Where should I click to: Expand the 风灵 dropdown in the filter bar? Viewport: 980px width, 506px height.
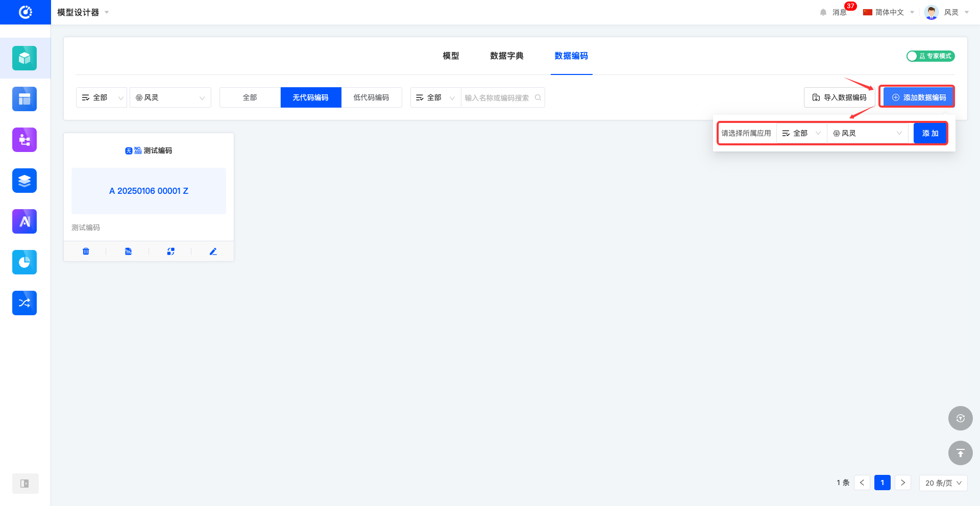tap(170, 97)
